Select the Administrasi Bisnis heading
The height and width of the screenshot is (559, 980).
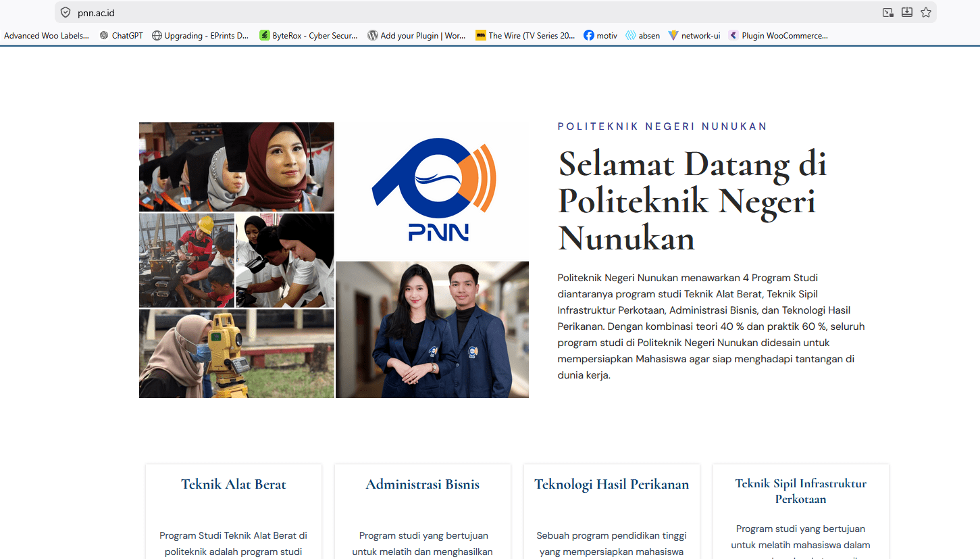(x=422, y=484)
